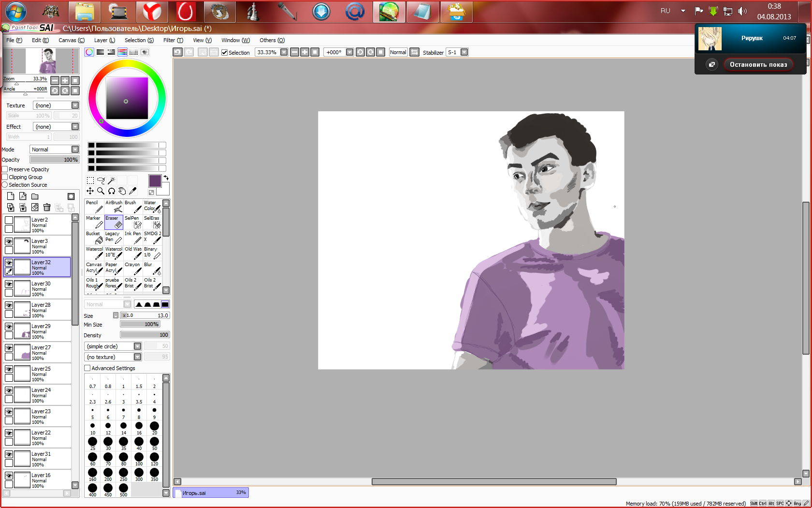Choose the Marker tool
812x508 pixels.
pos(94,222)
